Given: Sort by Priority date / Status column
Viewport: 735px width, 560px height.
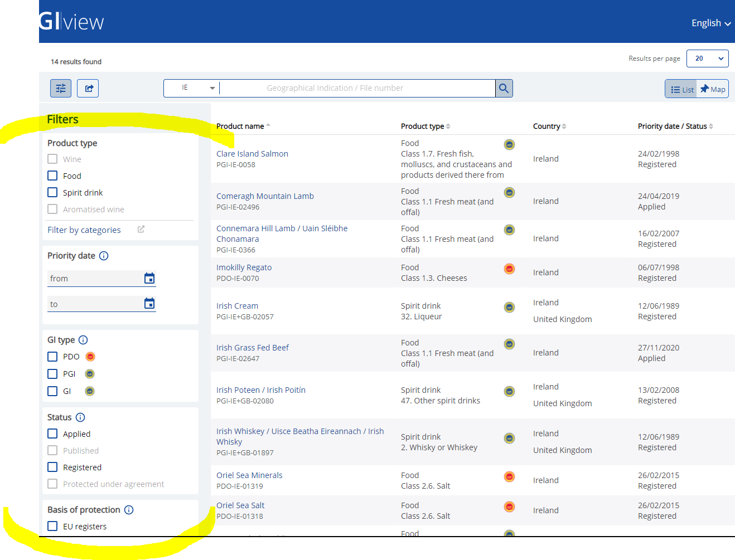Looking at the screenshot, I should coord(675,126).
